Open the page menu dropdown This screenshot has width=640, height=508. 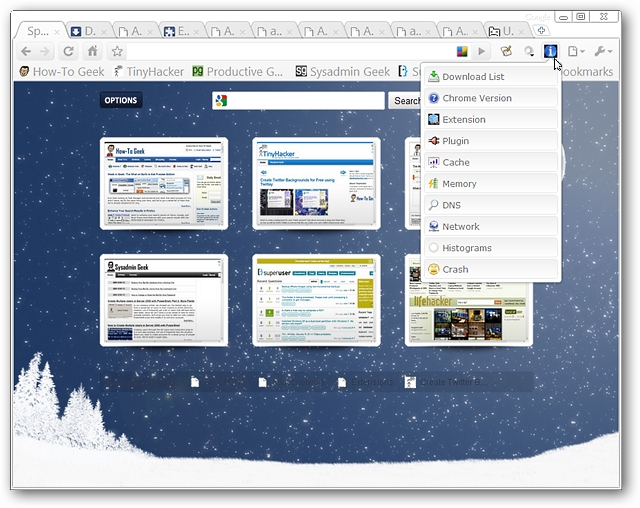(576, 51)
